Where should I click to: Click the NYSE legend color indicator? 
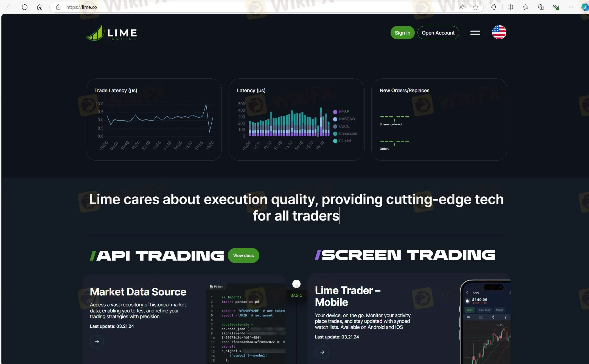point(335,111)
